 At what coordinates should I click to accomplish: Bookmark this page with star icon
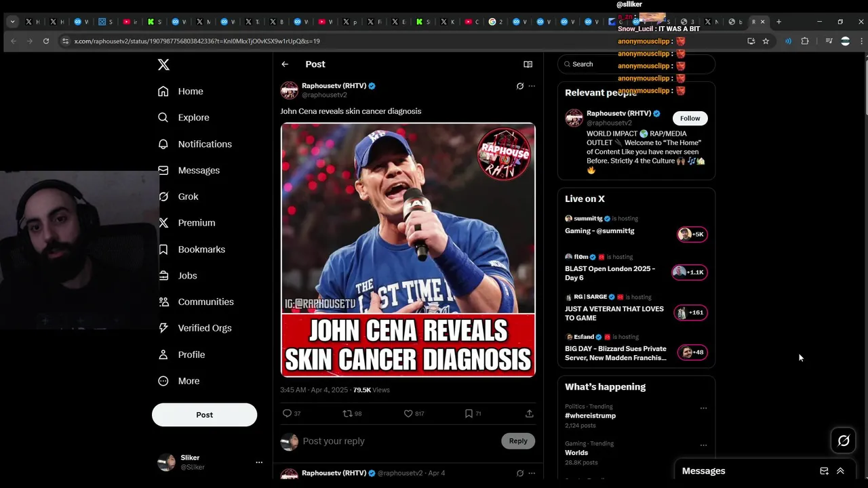766,41
